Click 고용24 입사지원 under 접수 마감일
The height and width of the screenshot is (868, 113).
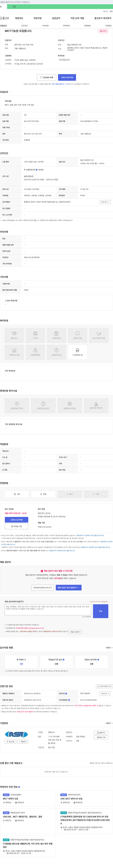[16, 520]
